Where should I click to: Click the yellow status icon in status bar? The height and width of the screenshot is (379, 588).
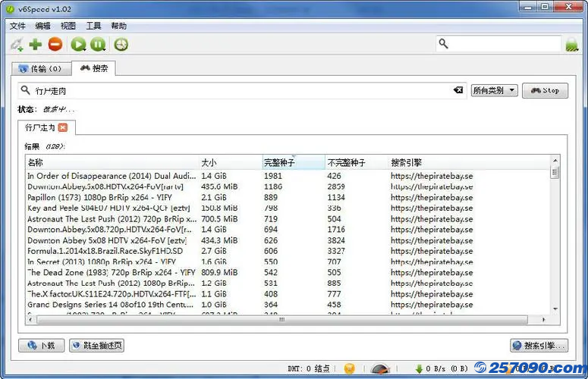tap(349, 368)
